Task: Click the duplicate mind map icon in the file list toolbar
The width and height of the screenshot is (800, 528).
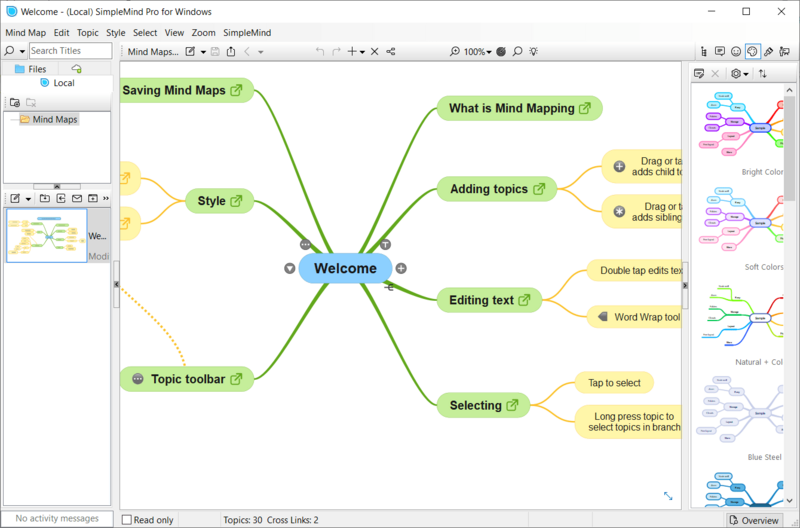Action: click(x=92, y=198)
